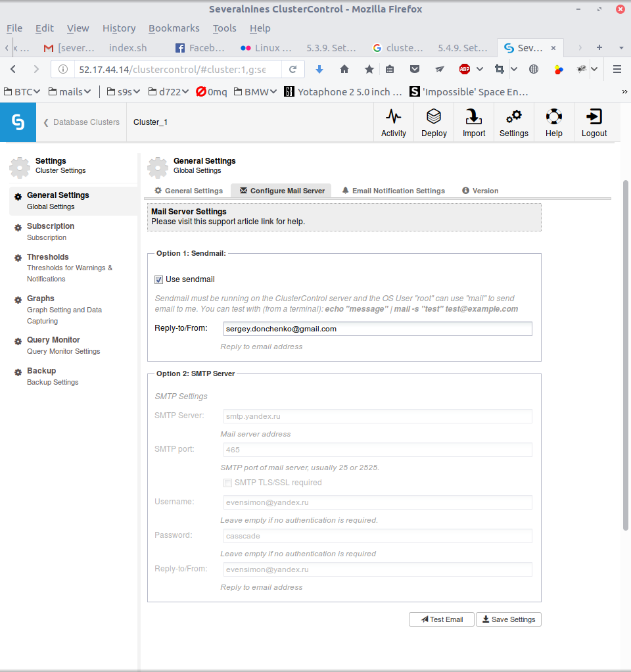631x672 pixels.
Task: Open a new tab with plus icon
Action: (x=599, y=47)
